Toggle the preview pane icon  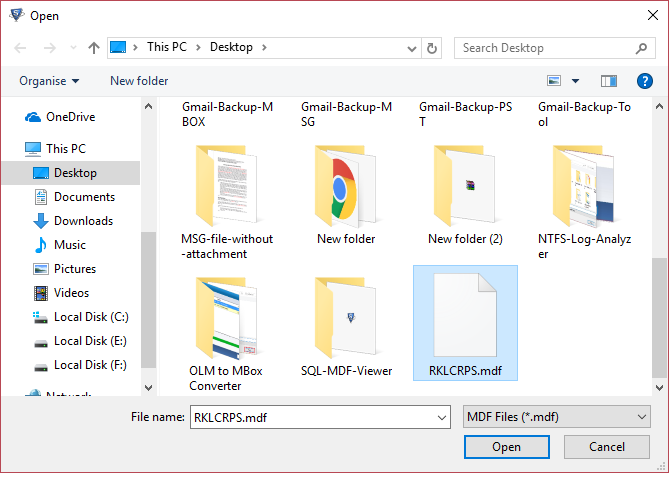[x=609, y=81]
